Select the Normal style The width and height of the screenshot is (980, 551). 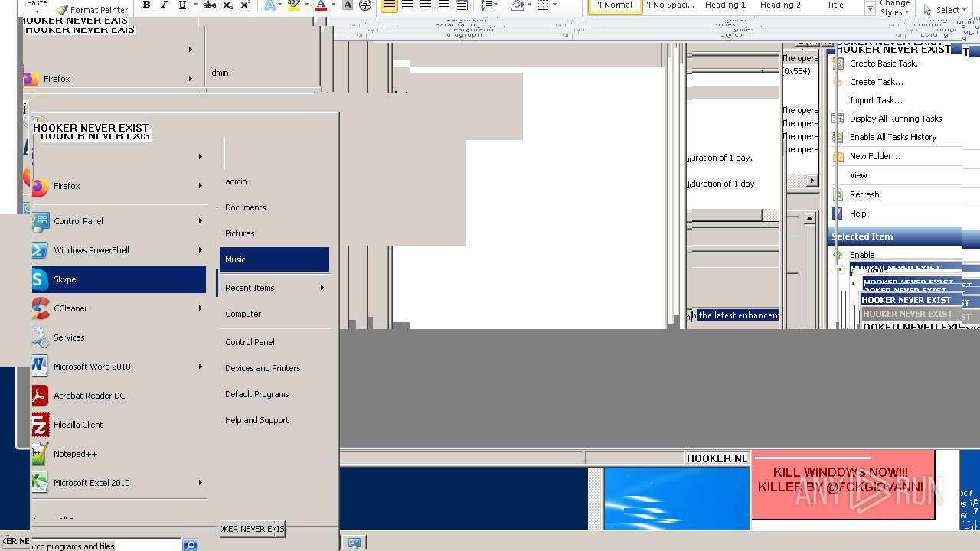tap(615, 5)
